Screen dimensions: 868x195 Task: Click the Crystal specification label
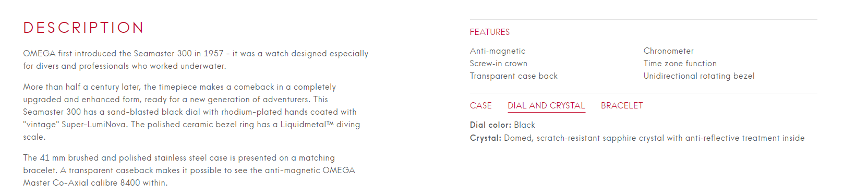(486, 138)
